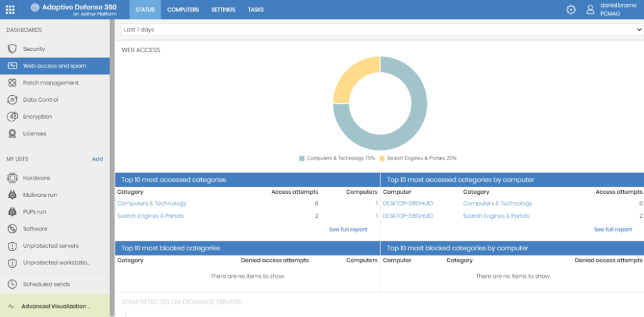Viewport: 644px width, 317px height.
Task: Click the sidebar vertical scrollbar
Action: pos(112,169)
